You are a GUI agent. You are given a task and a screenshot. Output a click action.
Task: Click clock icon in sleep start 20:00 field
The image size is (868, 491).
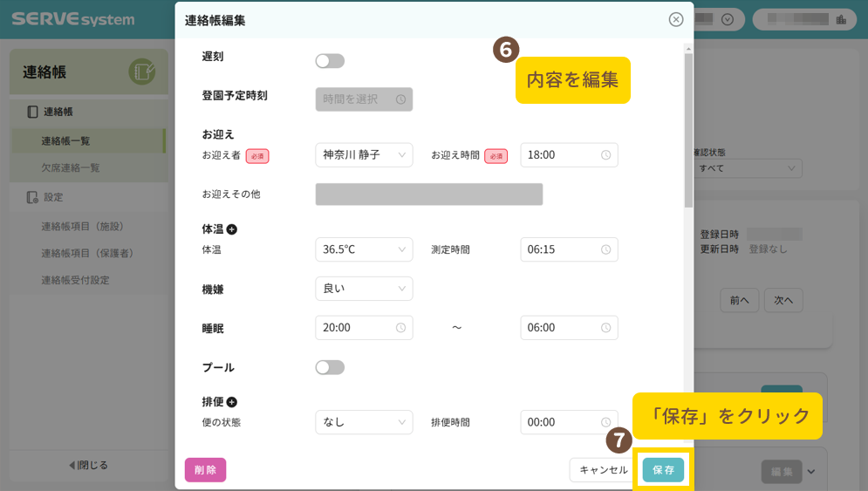click(x=400, y=328)
